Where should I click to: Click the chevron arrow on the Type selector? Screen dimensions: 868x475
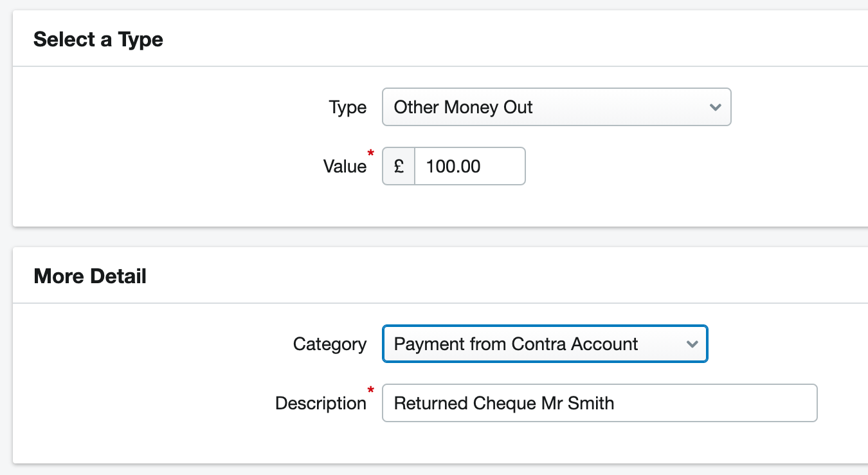tap(715, 107)
